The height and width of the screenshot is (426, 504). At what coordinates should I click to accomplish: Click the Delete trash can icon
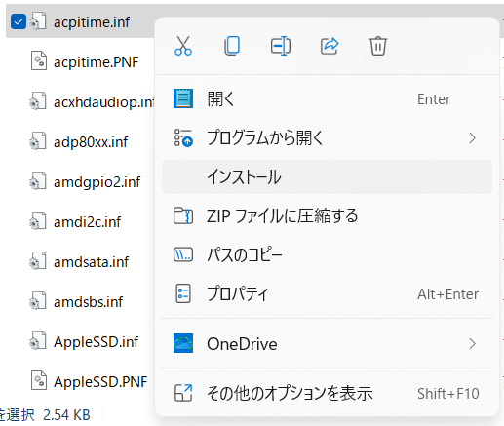click(378, 46)
